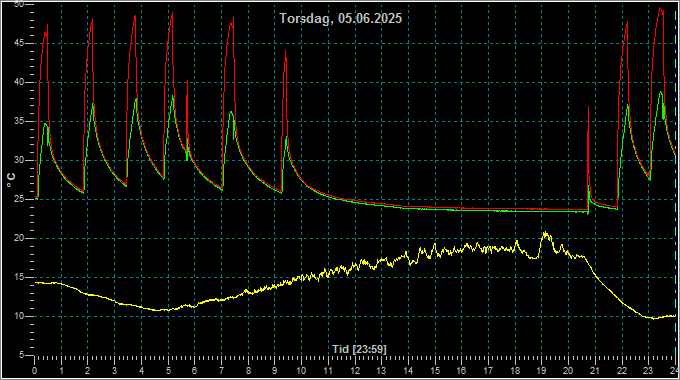The height and width of the screenshot is (380, 680).
Task: Click the '10' temperature axis value
Action: click(19, 316)
